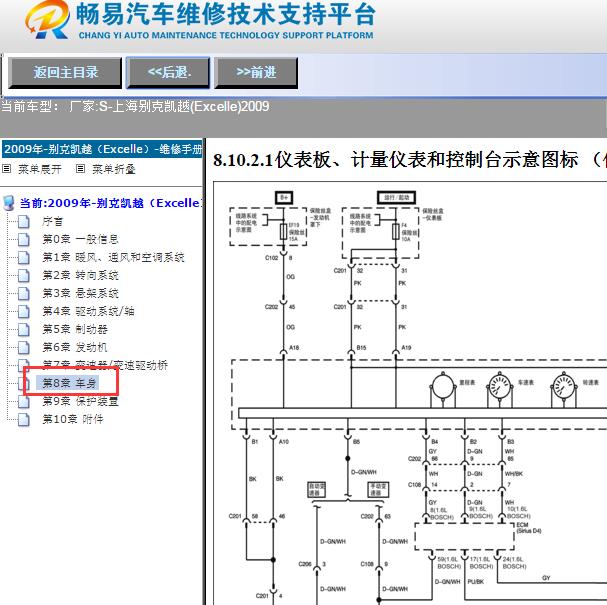This screenshot has width=607, height=605.
Task: Click the current model text S-上海别克凯越(Excelle)2009
Action: [184, 106]
